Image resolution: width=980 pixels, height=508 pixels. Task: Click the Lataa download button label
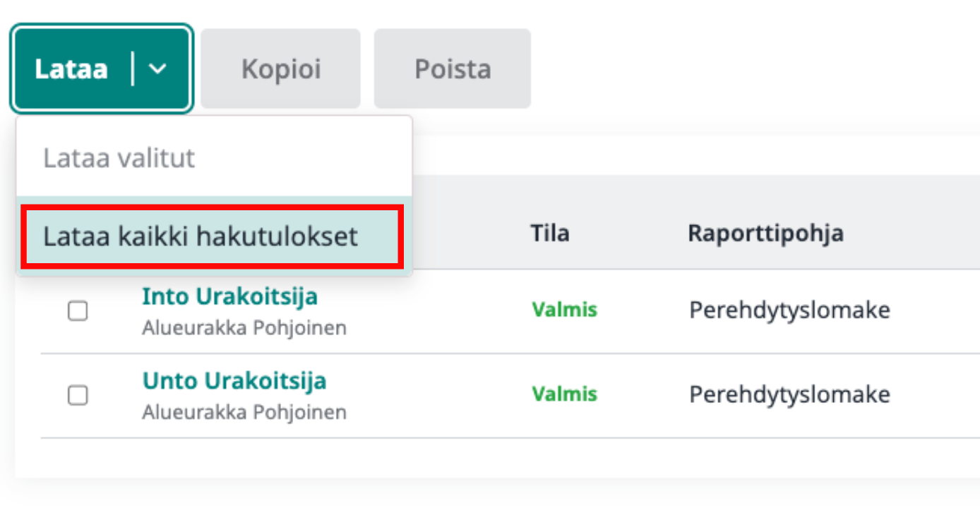click(71, 69)
